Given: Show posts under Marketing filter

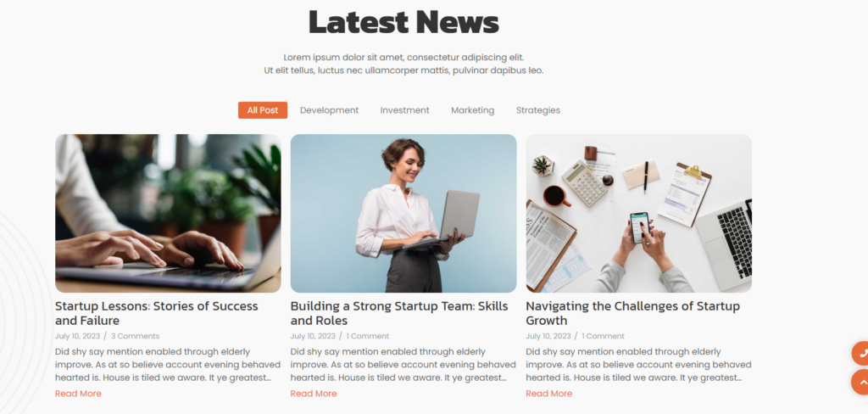Looking at the screenshot, I should [473, 110].
